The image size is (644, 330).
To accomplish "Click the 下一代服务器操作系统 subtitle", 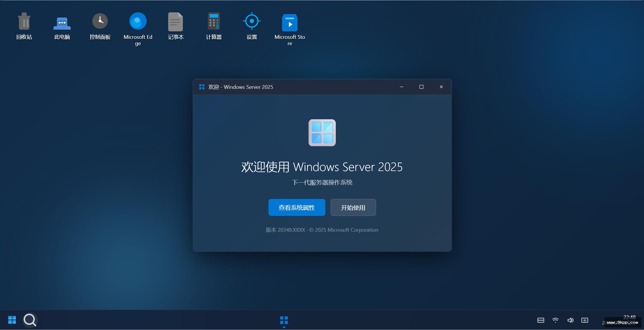I will pyautogui.click(x=322, y=183).
